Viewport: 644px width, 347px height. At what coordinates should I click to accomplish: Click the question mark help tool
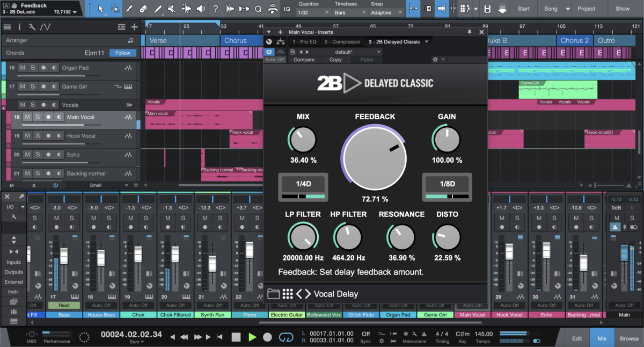[x=215, y=9]
